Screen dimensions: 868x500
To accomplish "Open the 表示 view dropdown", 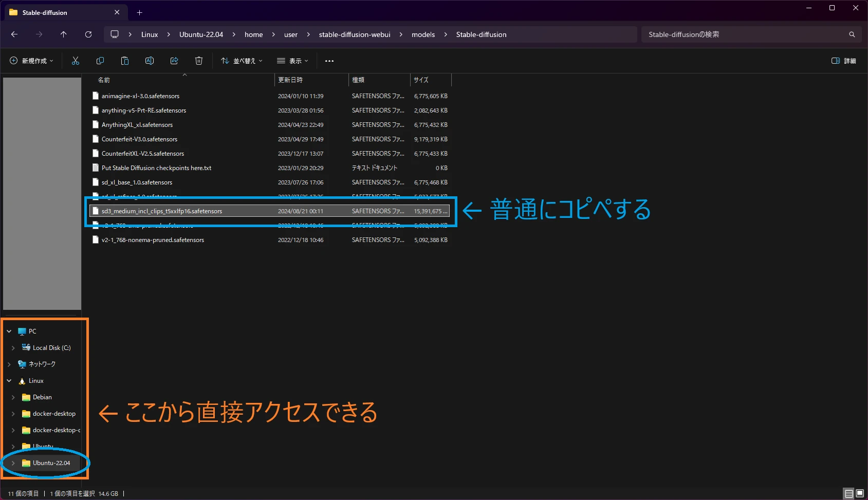I will (x=292, y=61).
